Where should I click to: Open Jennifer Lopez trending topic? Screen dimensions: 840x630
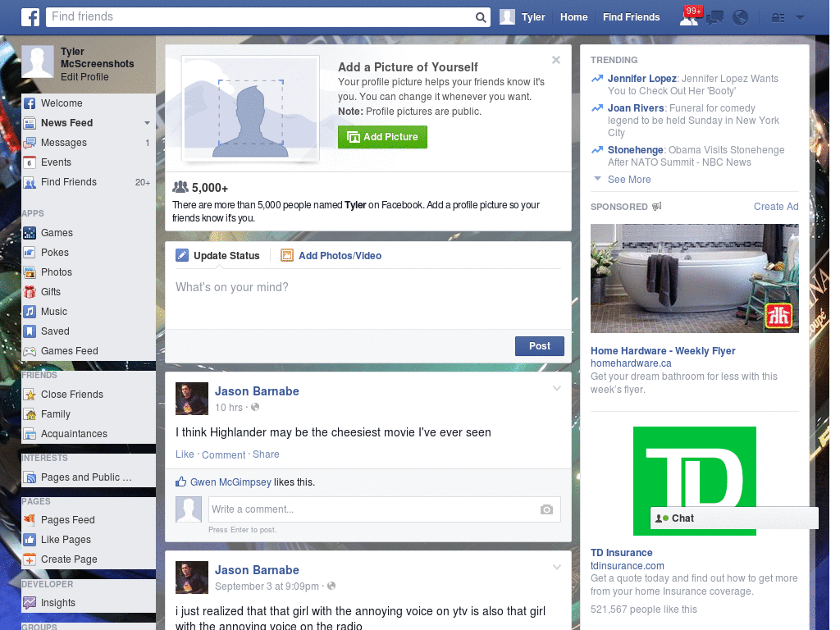[x=641, y=79]
